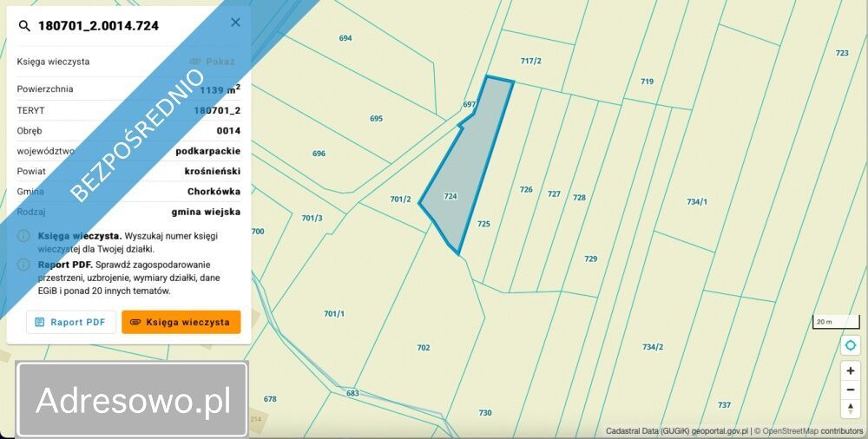Select parcel 734/1 on the map
This screenshot has width=868, height=439.
pos(697,202)
